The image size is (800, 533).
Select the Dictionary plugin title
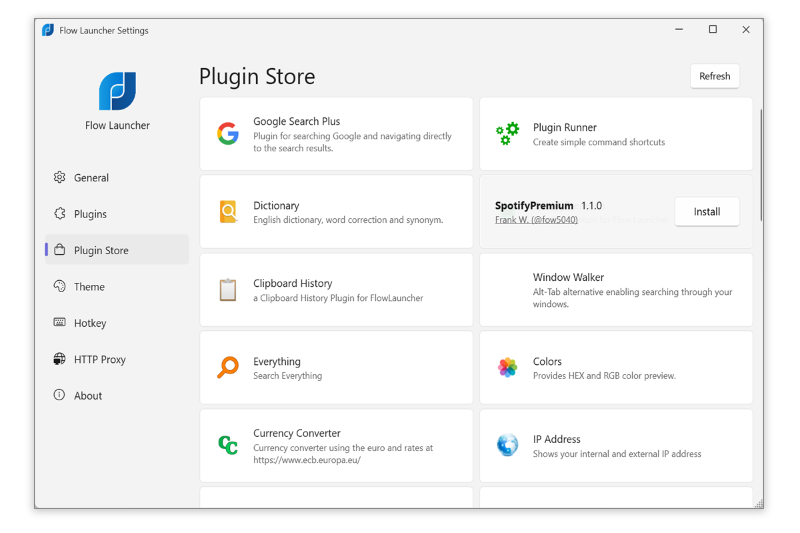pyautogui.click(x=276, y=206)
